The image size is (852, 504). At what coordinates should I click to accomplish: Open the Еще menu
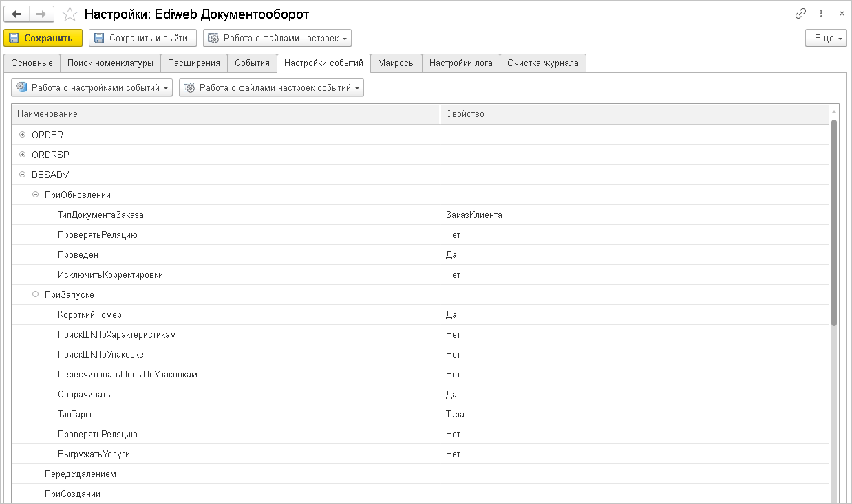coord(826,38)
